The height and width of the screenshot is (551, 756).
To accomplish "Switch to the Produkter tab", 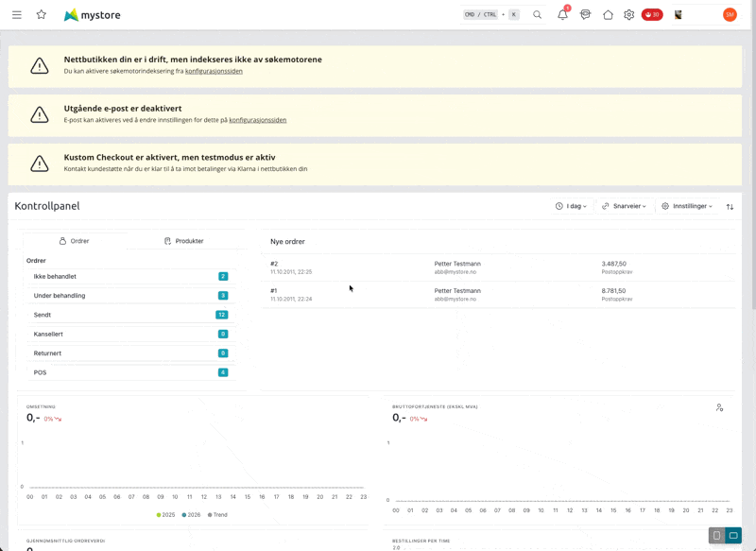I will click(x=183, y=241).
